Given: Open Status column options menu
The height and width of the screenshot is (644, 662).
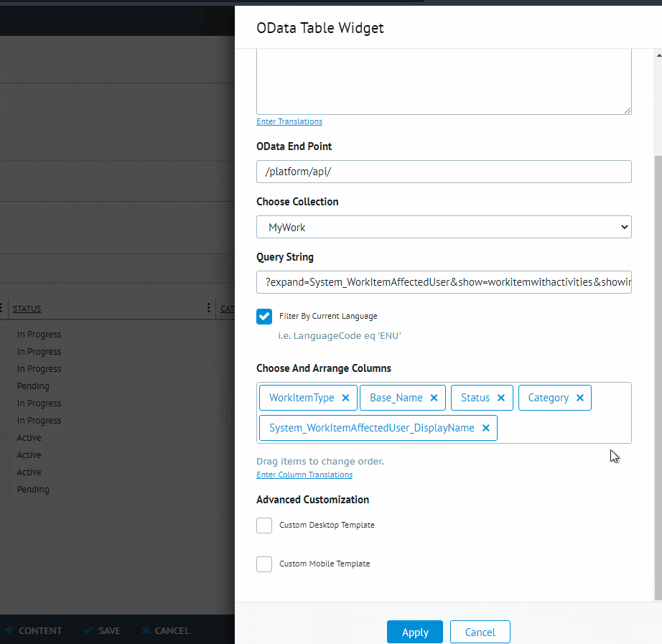Looking at the screenshot, I should [209, 308].
